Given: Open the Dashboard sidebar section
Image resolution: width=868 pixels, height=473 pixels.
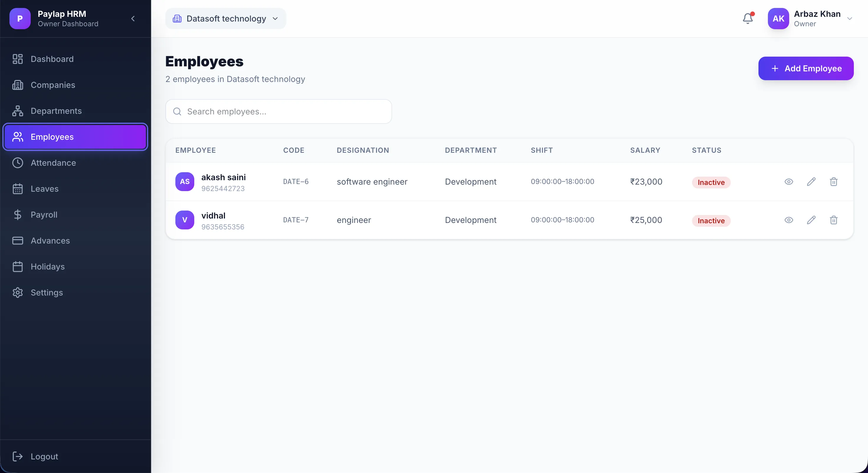Looking at the screenshot, I should point(52,59).
